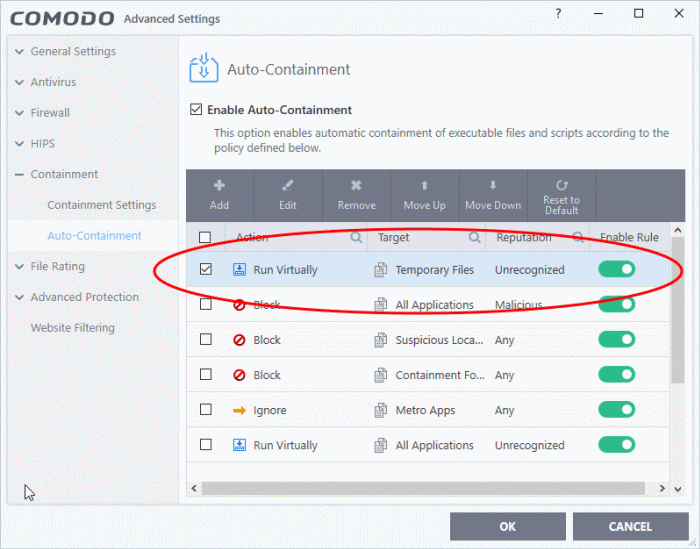
Task: Click the vertical scrollbar thumb
Action: (678, 310)
